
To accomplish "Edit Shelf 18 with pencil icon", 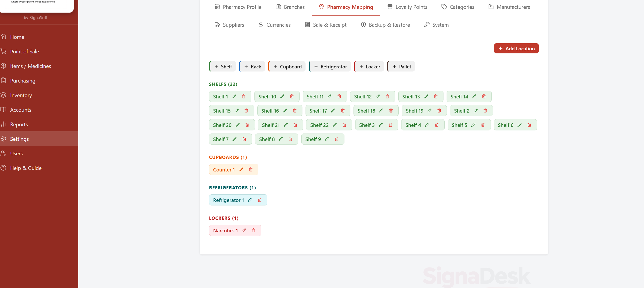I will click(381, 111).
